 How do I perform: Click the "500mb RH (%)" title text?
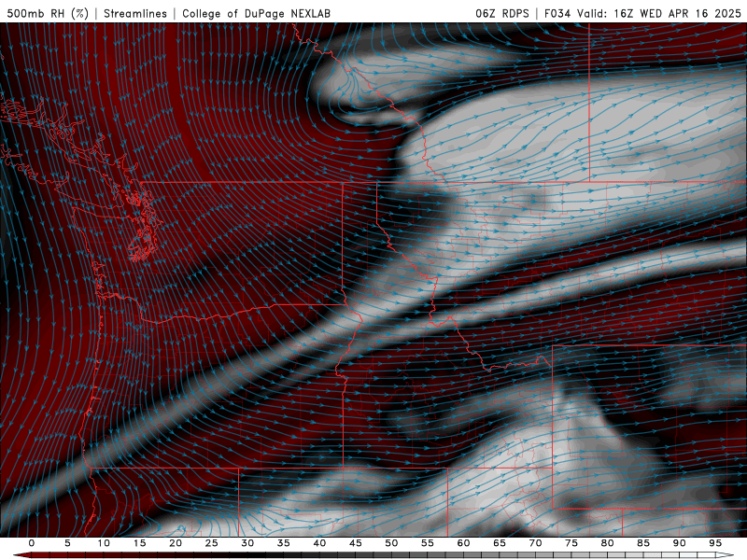48,13
